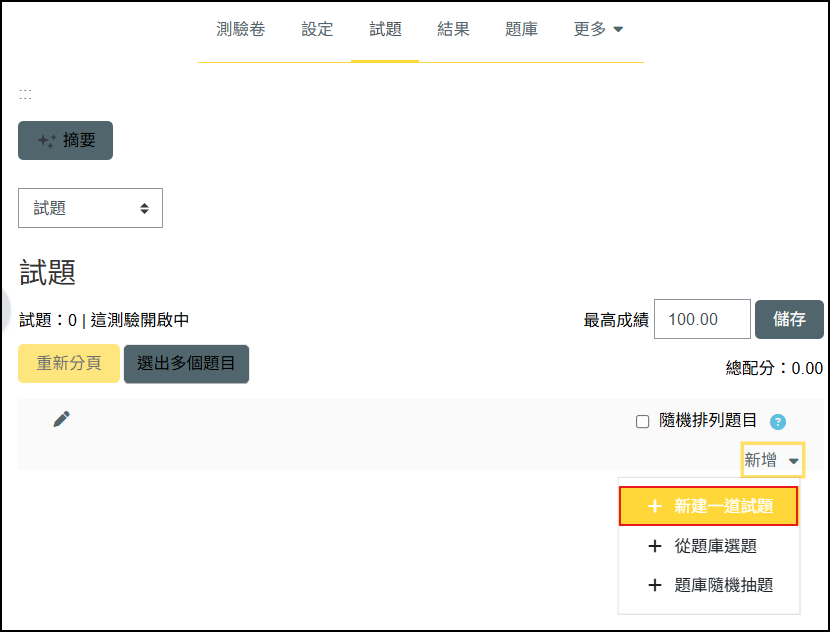
Task: Toggle the 隨機排列題目 checkbox
Action: [642, 421]
